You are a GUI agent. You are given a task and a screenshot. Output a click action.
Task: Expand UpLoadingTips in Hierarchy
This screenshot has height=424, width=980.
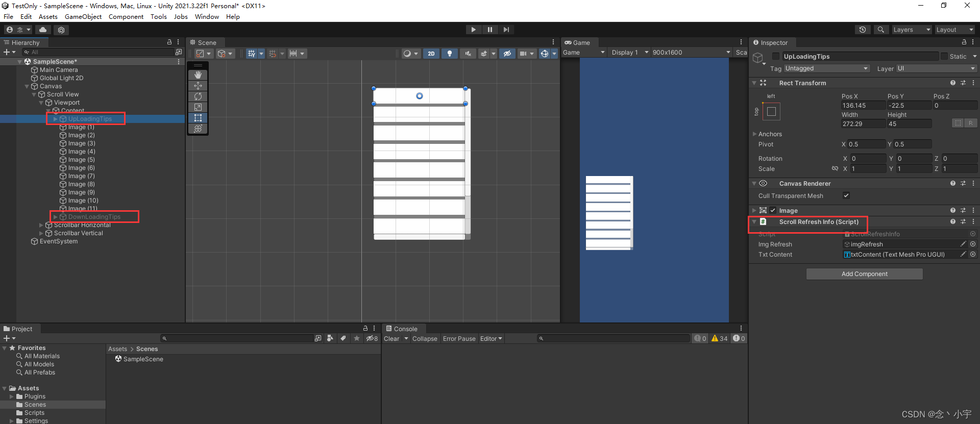coord(56,119)
